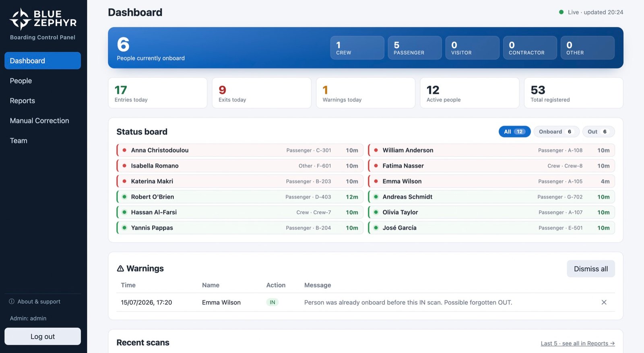
Task: Follow the 'see all in Reports' link
Action: 578,343
